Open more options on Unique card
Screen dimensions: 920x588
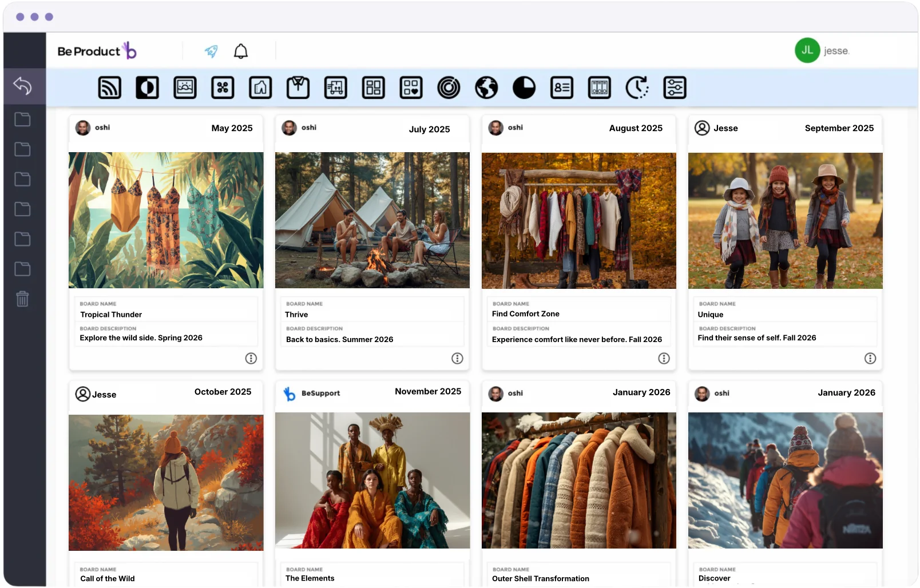pyautogui.click(x=870, y=358)
